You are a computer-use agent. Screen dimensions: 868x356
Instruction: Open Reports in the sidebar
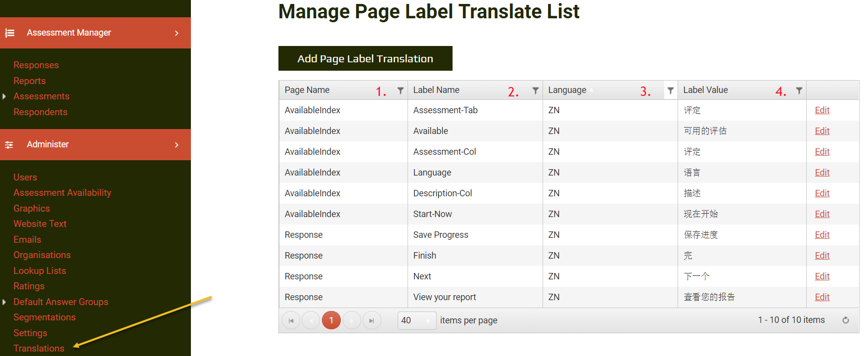[30, 81]
